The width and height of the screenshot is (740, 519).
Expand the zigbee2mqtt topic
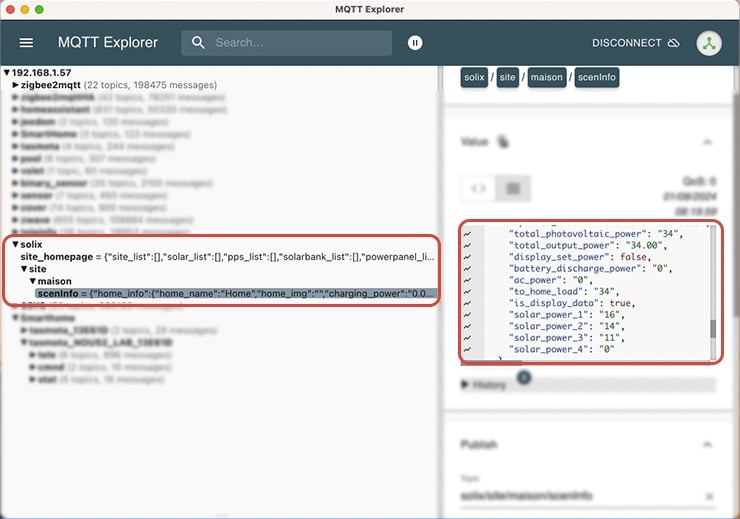coord(16,85)
